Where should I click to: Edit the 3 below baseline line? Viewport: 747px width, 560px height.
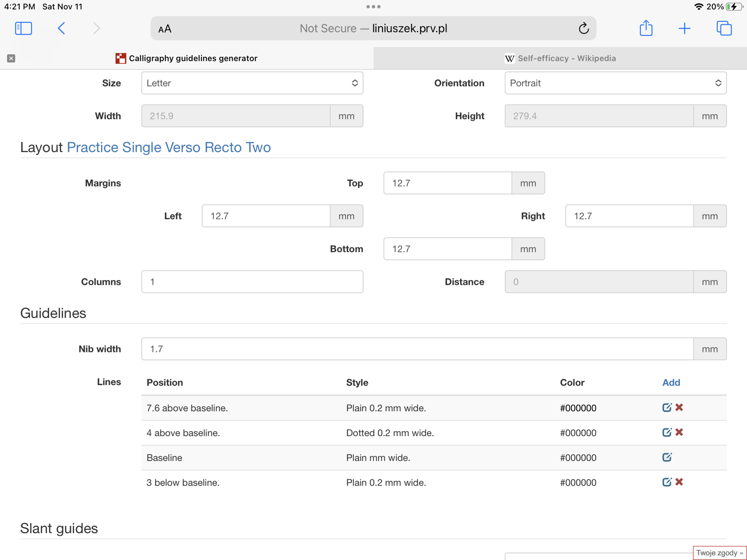667,482
